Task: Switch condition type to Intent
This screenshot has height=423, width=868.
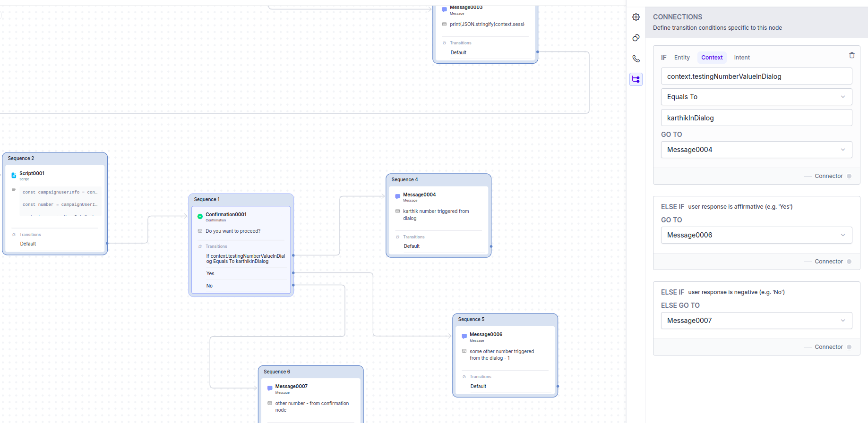Action: point(742,58)
